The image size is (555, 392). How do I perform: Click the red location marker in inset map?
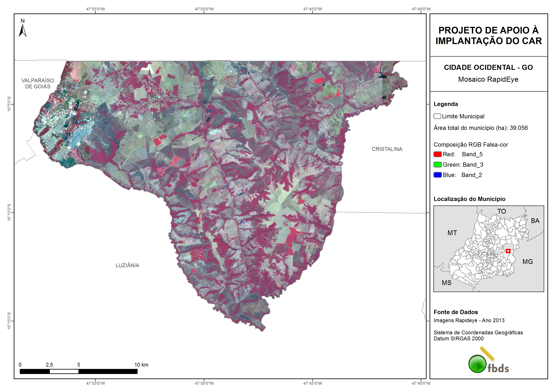tap(508, 251)
